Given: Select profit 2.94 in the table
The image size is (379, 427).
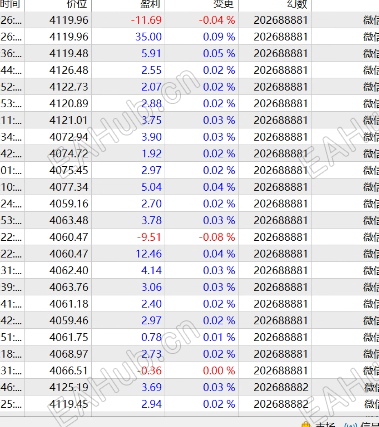Looking at the screenshot, I should click(x=151, y=404).
